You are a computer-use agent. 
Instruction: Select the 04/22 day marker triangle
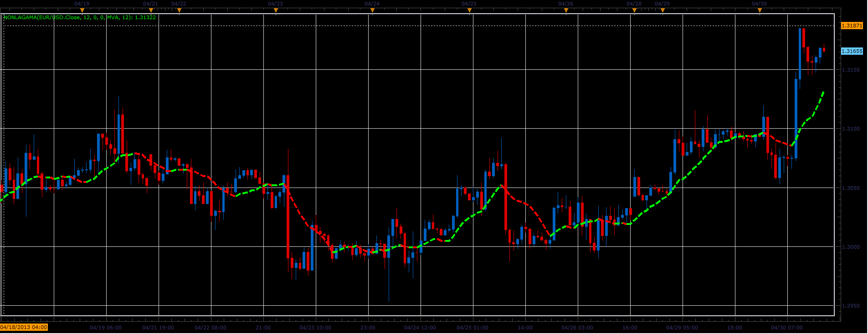179,10
